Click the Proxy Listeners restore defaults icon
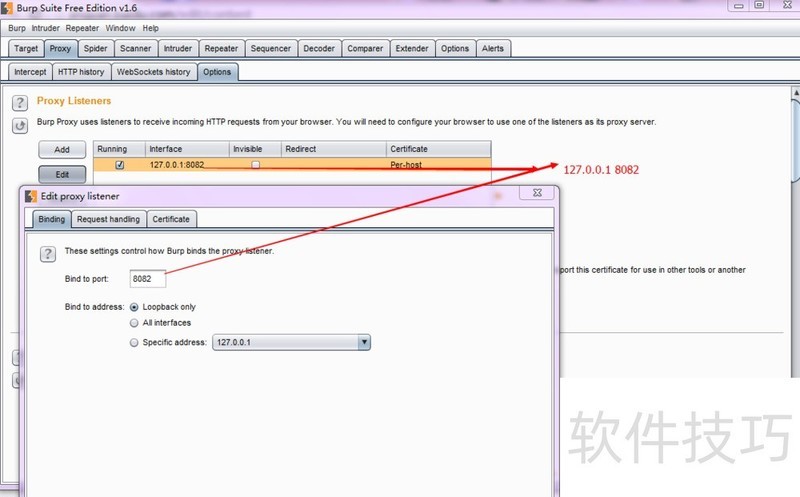 coord(20,126)
